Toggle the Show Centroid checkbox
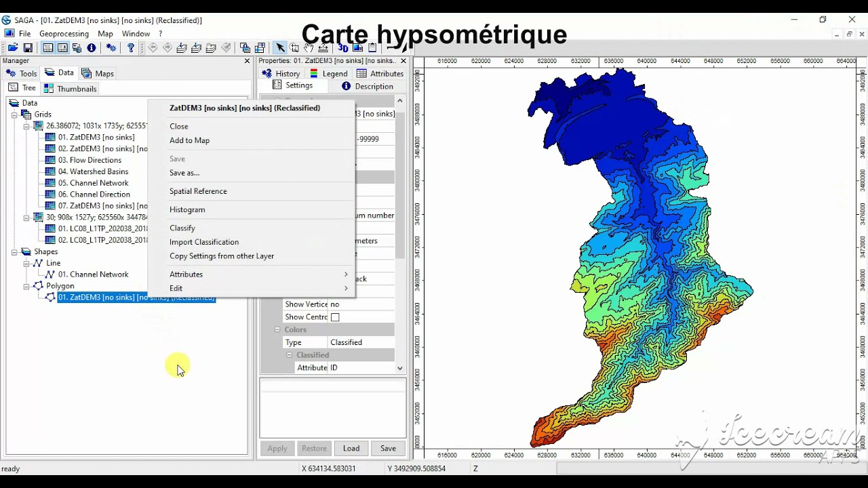 tap(335, 317)
